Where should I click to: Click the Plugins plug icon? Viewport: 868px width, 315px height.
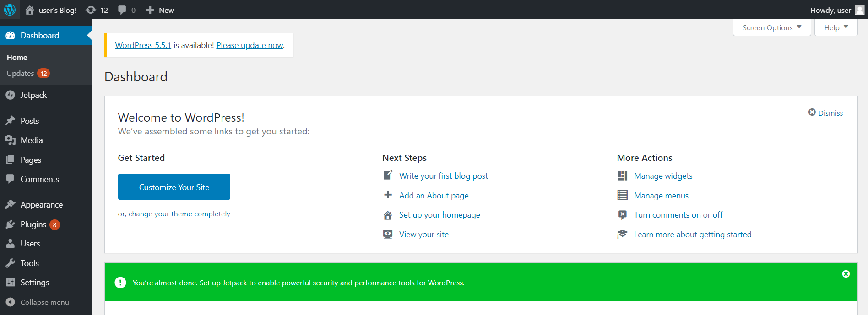10,224
